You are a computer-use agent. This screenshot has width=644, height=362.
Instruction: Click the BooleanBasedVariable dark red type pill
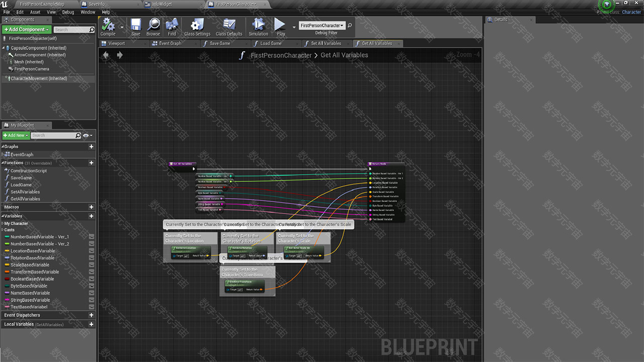coord(7,279)
